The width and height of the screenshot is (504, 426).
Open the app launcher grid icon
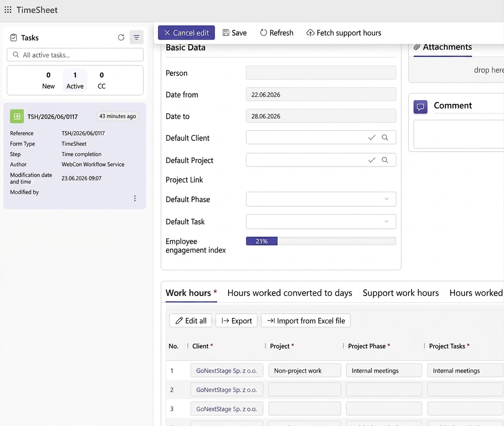tap(8, 9)
